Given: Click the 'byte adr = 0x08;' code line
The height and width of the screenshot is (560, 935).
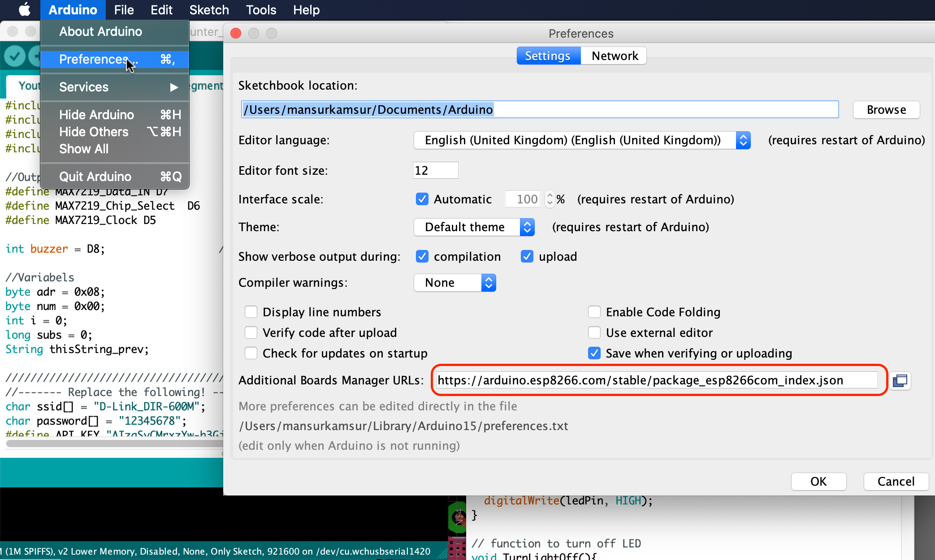Looking at the screenshot, I should [55, 292].
